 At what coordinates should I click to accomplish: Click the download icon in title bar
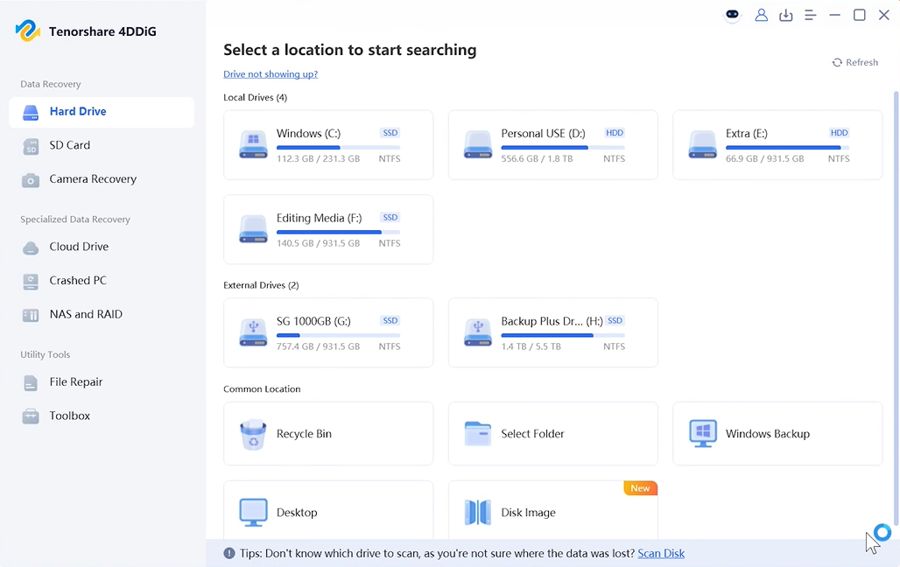coord(786,15)
